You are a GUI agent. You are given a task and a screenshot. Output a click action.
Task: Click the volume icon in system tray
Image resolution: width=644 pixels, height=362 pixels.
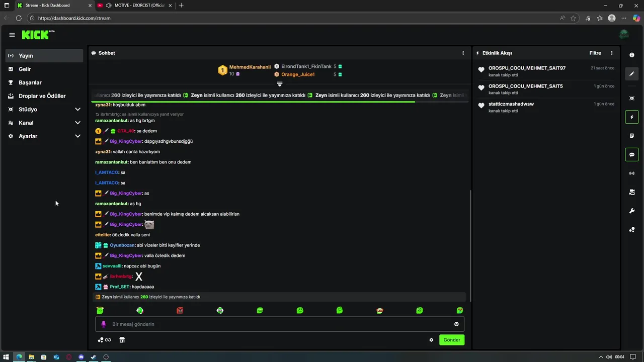click(609, 357)
